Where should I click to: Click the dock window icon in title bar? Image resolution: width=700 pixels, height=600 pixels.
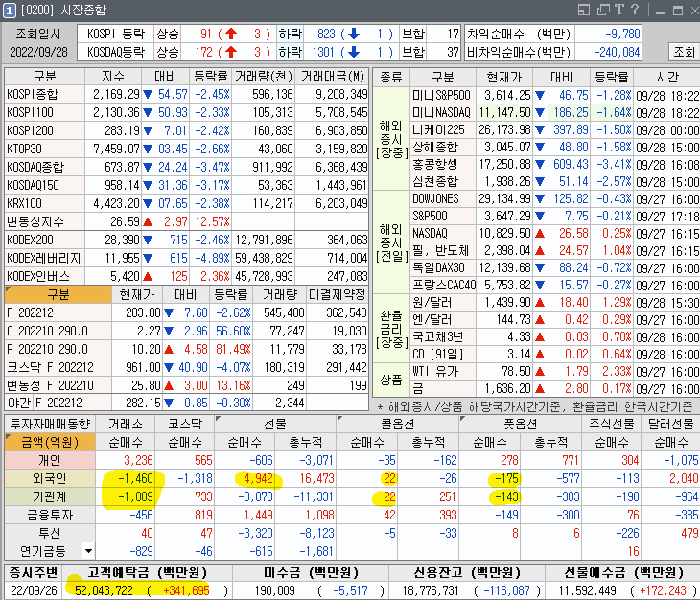[x=585, y=9]
